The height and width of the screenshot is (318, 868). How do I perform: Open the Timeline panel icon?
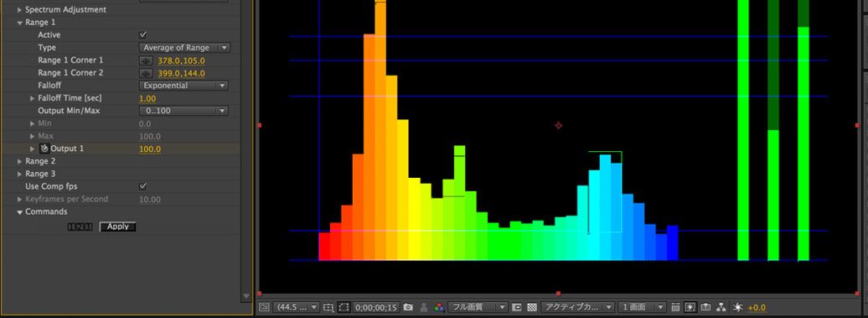tap(705, 307)
